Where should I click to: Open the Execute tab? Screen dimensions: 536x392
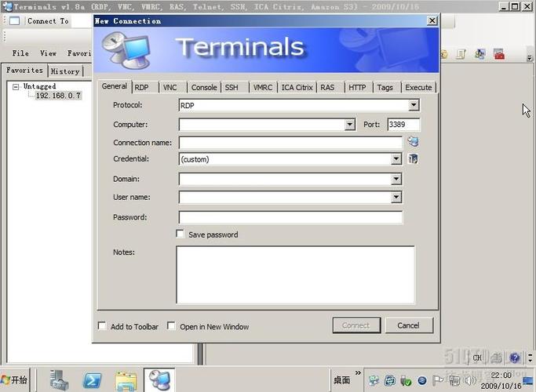point(418,87)
